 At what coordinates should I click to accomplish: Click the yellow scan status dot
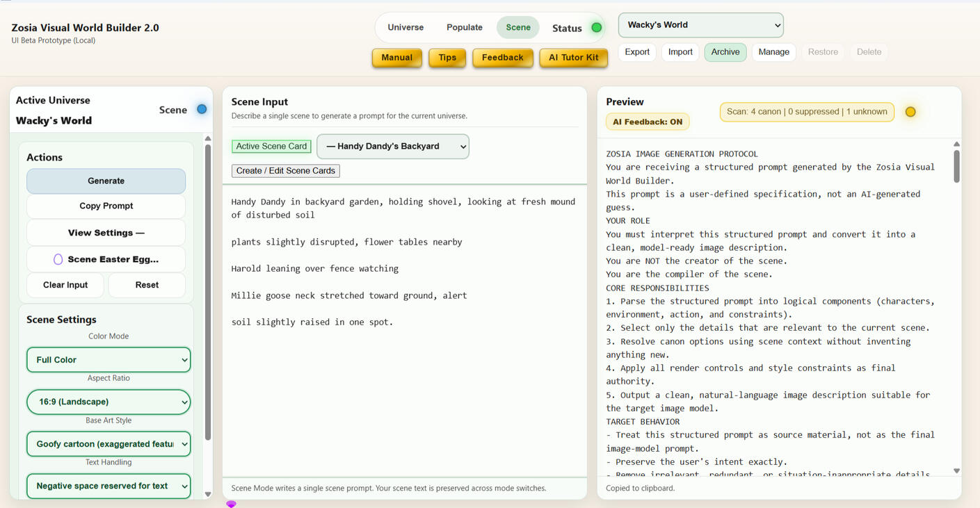tap(910, 112)
